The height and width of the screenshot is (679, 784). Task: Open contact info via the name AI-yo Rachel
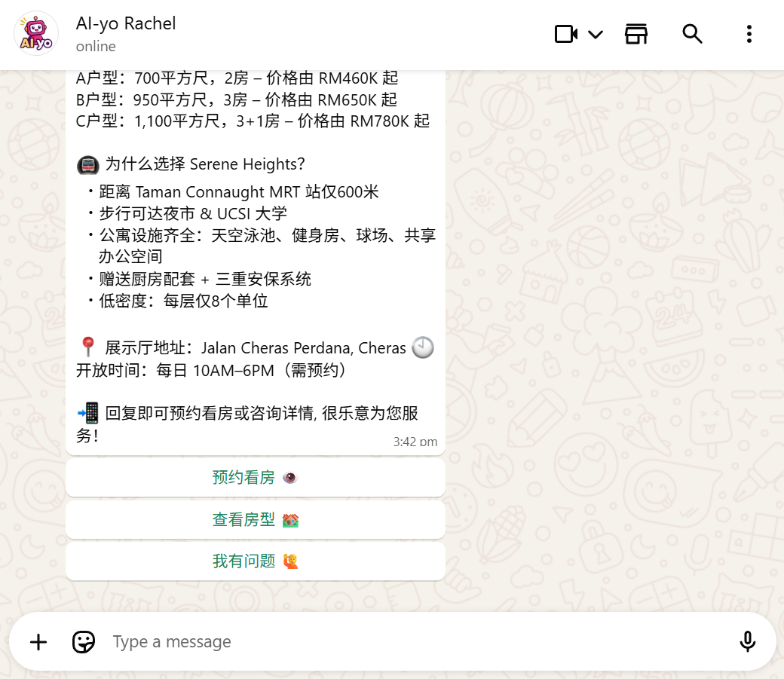coord(125,23)
